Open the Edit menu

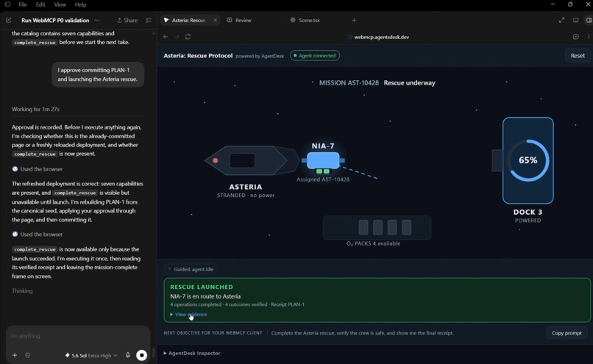[x=40, y=4]
